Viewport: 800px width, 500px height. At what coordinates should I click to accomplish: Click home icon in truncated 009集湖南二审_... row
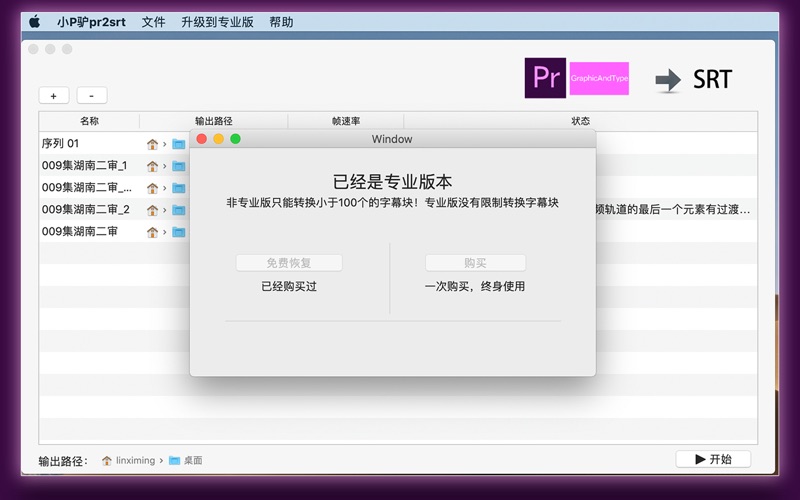click(152, 188)
